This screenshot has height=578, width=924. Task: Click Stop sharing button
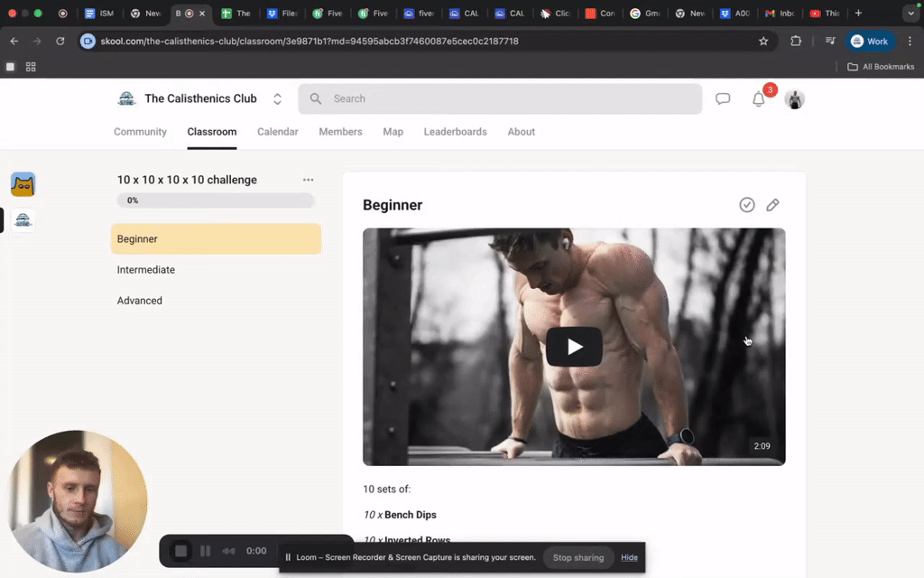pos(578,557)
